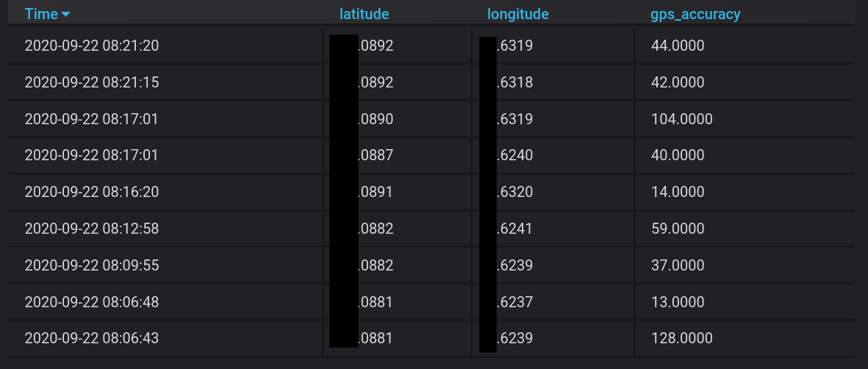Click gps_accuracy value 44.0000
The height and width of the screenshot is (369, 868).
(678, 46)
